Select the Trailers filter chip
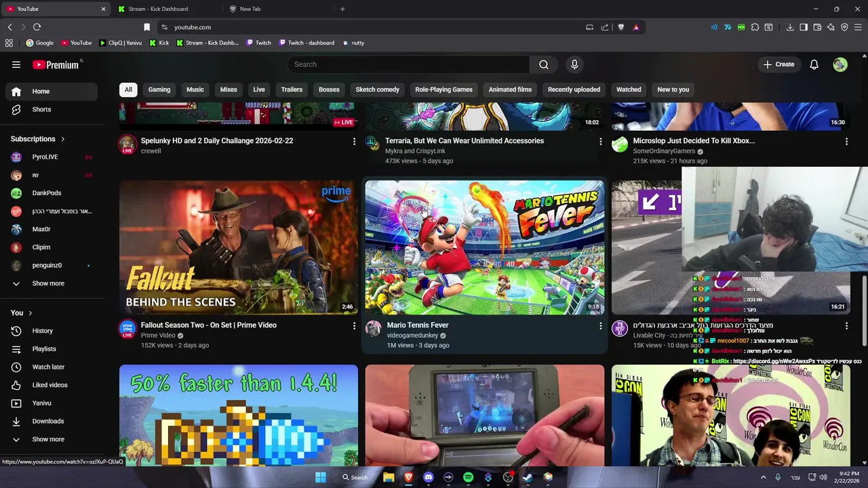 tap(292, 89)
